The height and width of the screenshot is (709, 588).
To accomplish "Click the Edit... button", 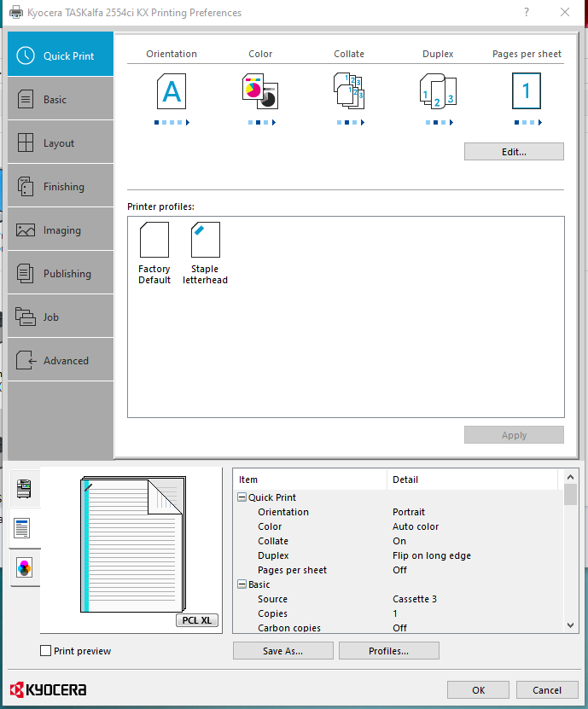I will click(x=514, y=152).
